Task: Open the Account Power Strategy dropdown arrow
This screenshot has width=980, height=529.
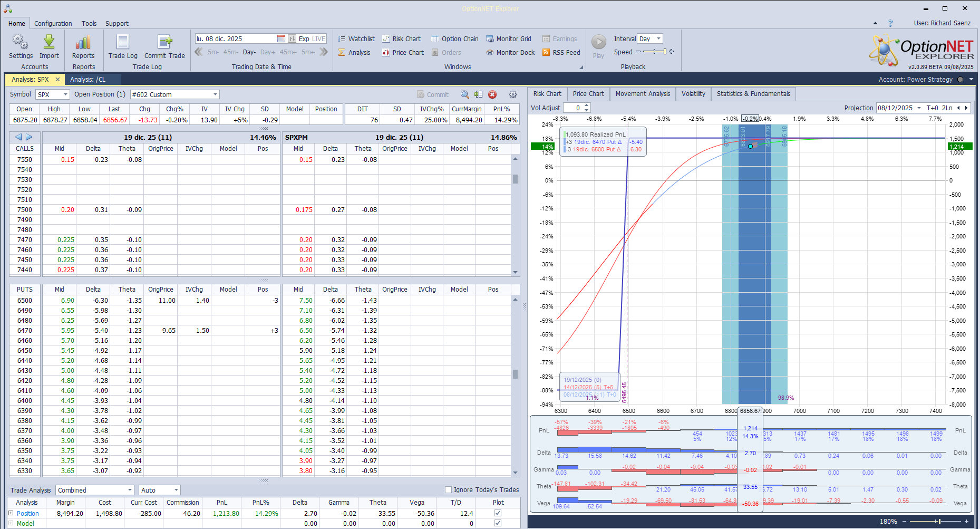Action: 971,80
